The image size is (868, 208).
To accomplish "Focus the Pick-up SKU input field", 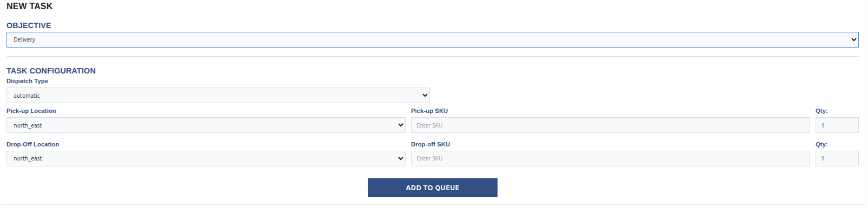I will tap(610, 125).
